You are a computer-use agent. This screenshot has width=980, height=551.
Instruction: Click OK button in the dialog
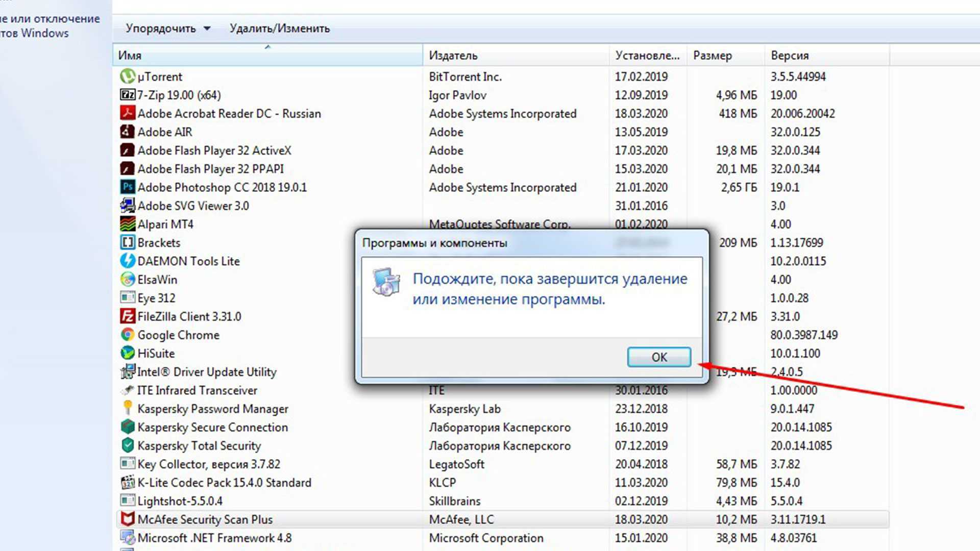(x=658, y=357)
